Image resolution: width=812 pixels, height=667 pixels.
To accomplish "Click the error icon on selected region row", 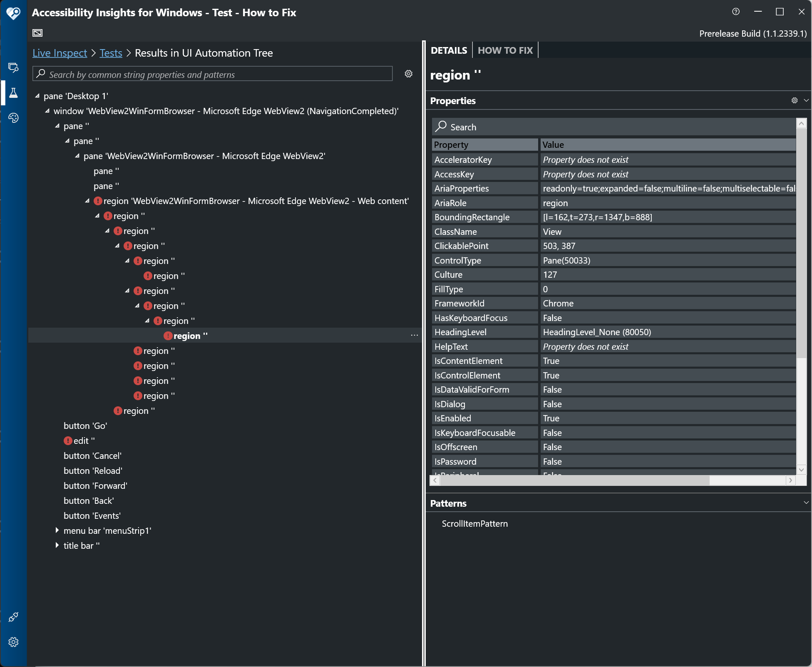I will tap(167, 336).
